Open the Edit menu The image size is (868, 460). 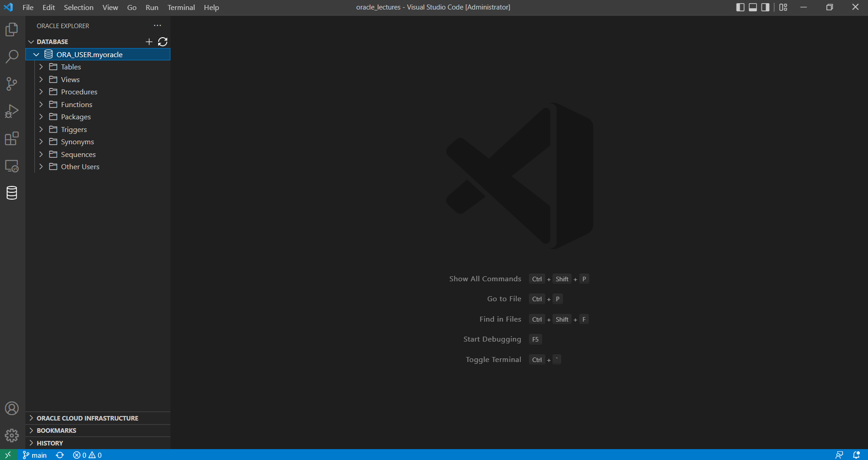pos(48,7)
